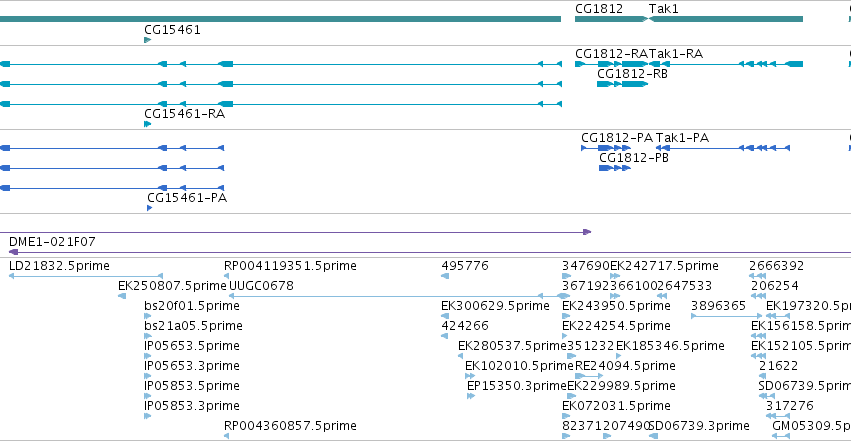Select the Tak1-PA protein label
The image size is (851, 441).
coord(682,138)
